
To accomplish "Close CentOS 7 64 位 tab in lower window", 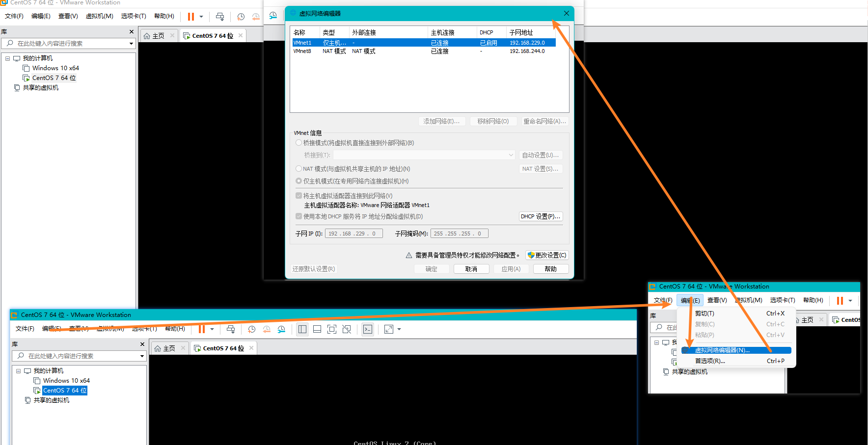I will pos(251,348).
